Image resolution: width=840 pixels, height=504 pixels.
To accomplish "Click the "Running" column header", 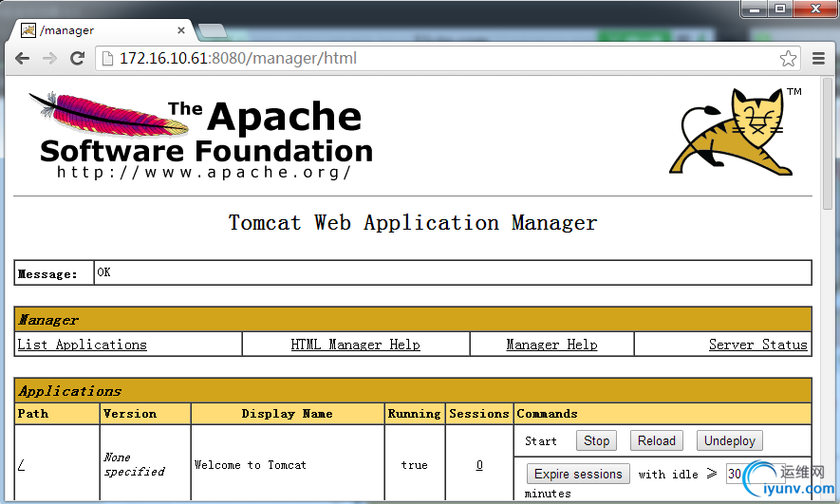I will click(x=414, y=414).
